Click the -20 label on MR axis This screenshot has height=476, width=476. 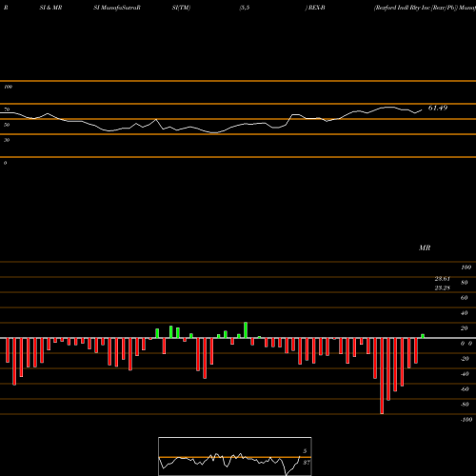[x=465, y=359]
